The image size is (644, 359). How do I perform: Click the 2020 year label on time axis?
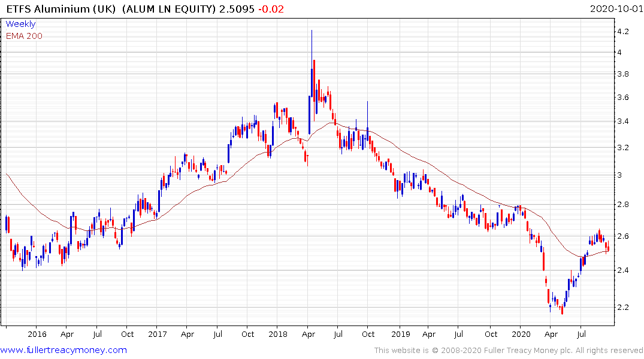pyautogui.click(x=521, y=334)
